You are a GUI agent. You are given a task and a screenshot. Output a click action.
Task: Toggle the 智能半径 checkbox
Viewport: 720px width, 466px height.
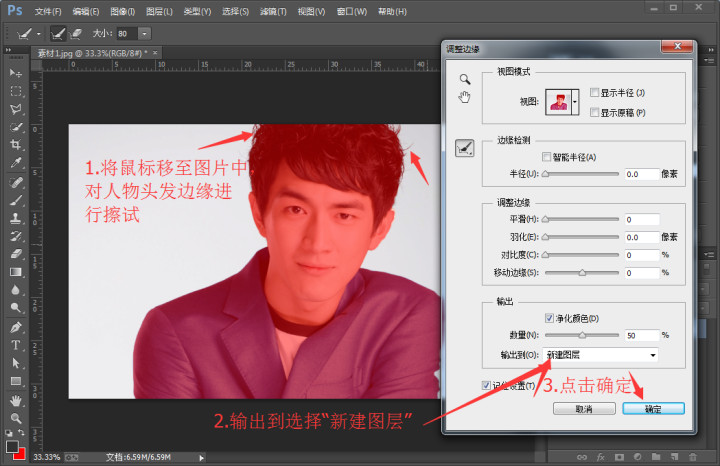click(546, 157)
